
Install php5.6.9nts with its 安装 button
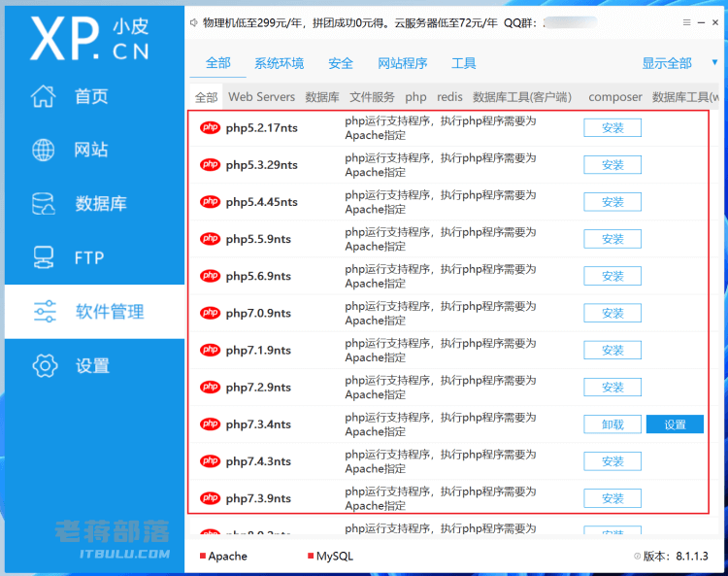(x=612, y=276)
